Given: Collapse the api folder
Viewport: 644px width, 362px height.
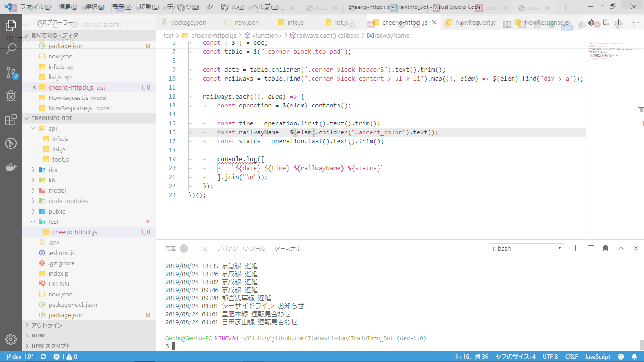Looking at the screenshot, I should click(52, 128).
